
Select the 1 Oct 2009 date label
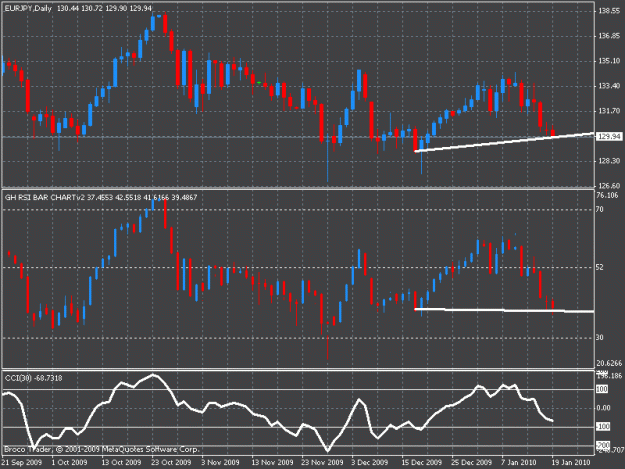click(69, 462)
